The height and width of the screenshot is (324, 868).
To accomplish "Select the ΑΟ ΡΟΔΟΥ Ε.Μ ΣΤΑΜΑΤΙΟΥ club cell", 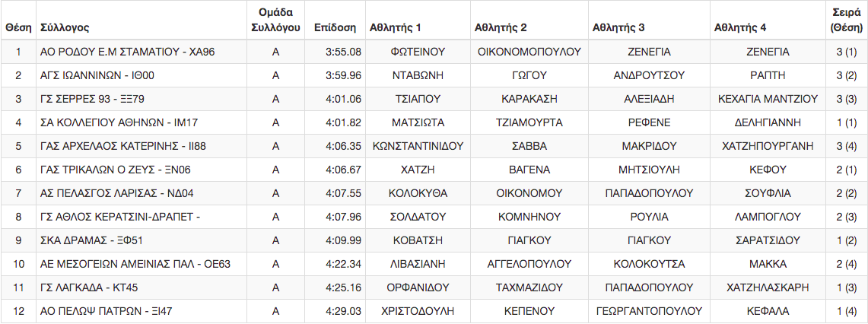I will coord(141,52).
